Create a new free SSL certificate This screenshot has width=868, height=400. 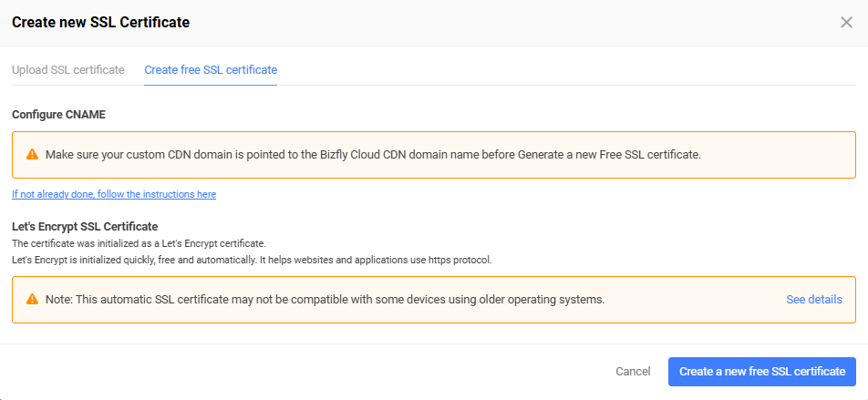tap(762, 371)
